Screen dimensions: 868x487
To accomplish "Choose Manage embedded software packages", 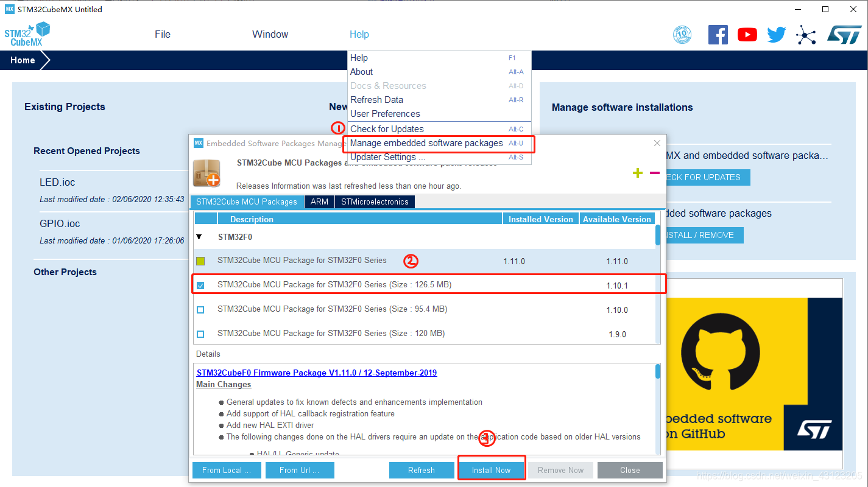I will coord(439,144).
